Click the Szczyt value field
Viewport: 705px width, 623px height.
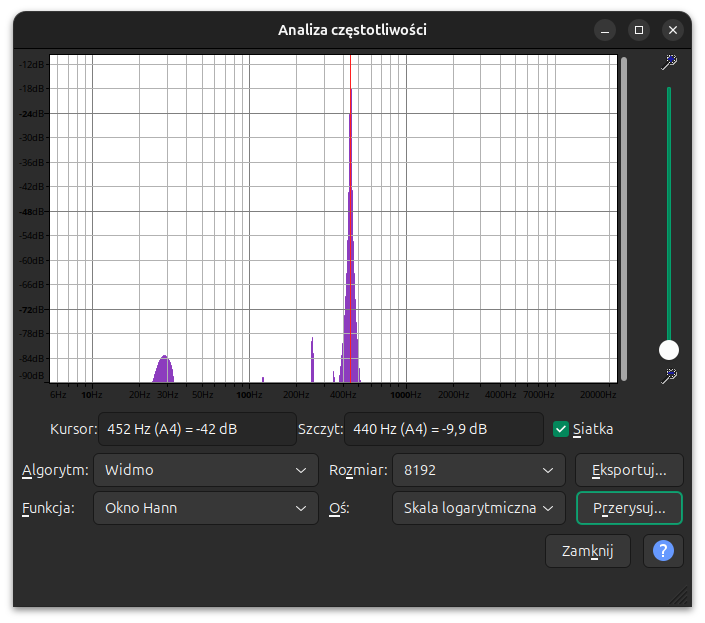[x=443, y=429]
